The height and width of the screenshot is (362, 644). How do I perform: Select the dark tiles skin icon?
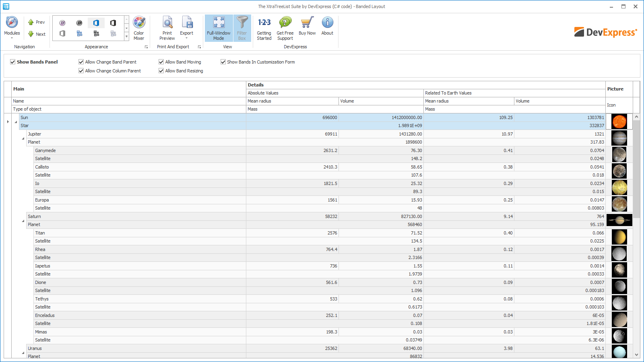click(x=96, y=33)
